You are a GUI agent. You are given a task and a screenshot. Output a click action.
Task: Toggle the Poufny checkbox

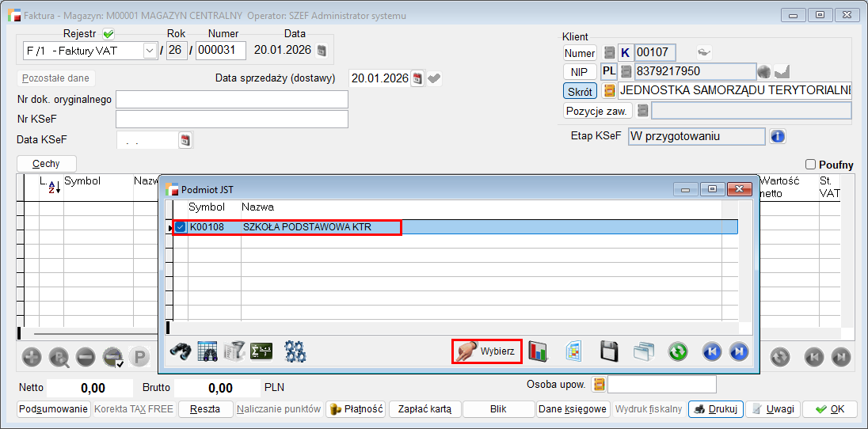click(810, 165)
